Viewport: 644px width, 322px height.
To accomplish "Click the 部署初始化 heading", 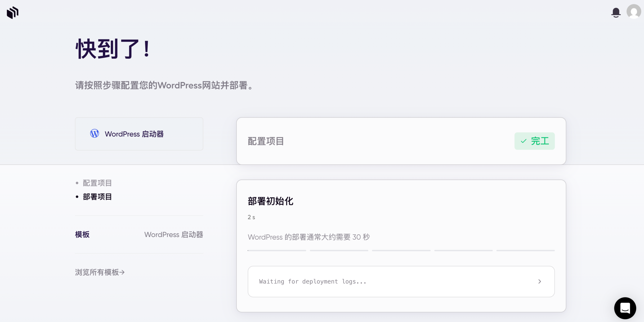I will tap(270, 201).
